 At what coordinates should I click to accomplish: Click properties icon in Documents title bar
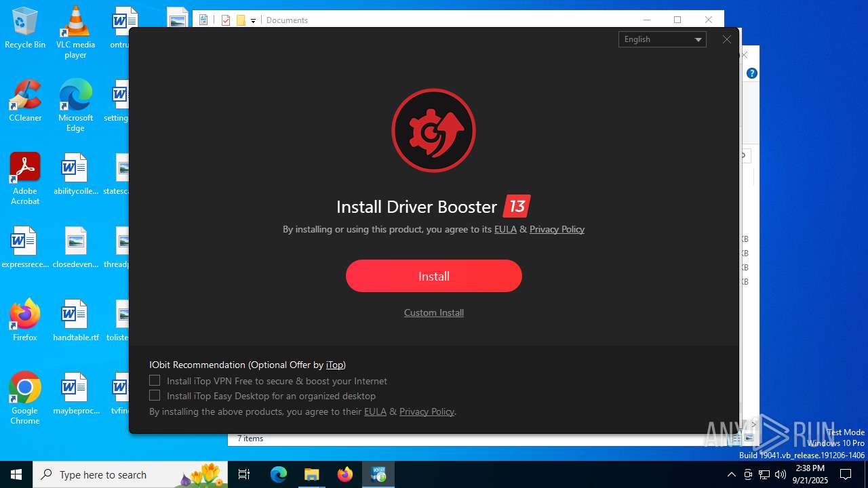[x=226, y=20]
